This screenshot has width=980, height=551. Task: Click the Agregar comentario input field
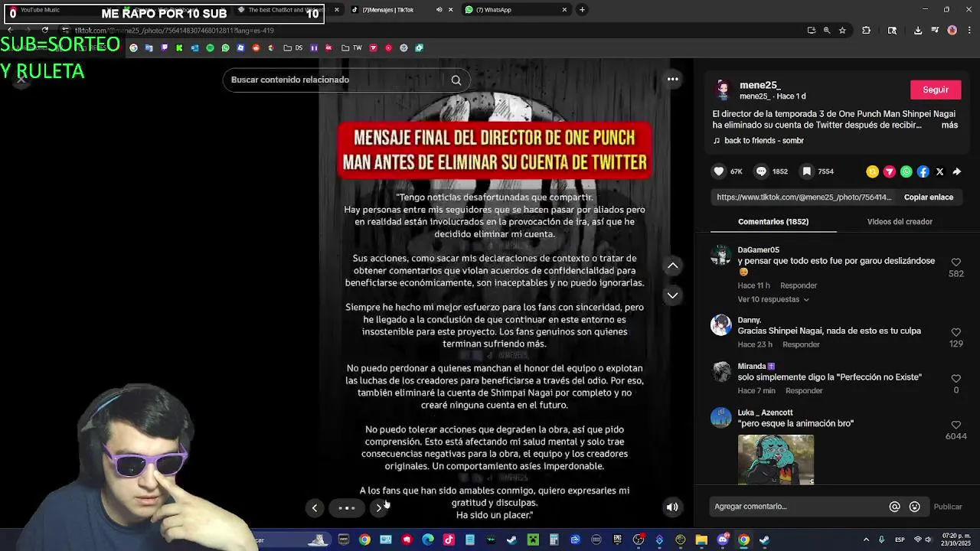(796, 507)
